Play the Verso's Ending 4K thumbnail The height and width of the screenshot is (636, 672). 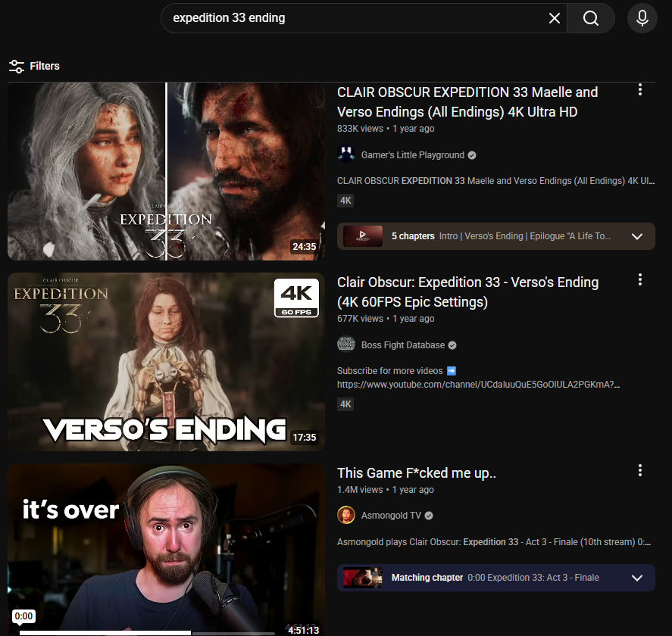[x=166, y=362]
